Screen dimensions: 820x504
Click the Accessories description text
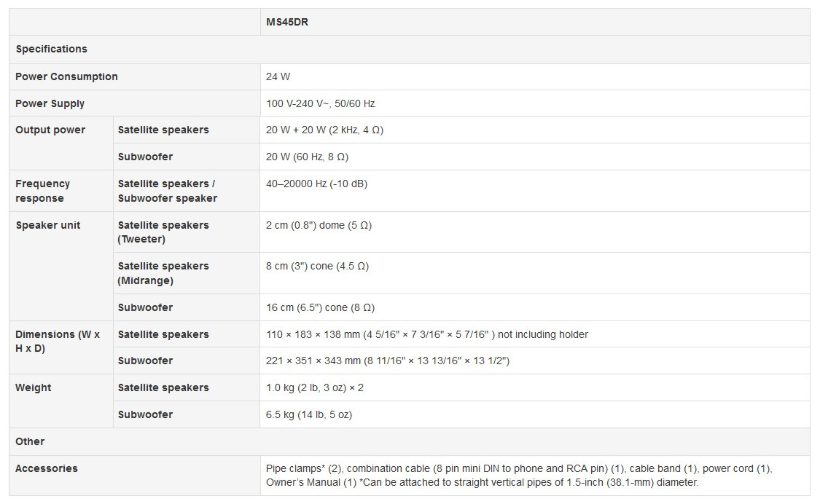point(519,476)
